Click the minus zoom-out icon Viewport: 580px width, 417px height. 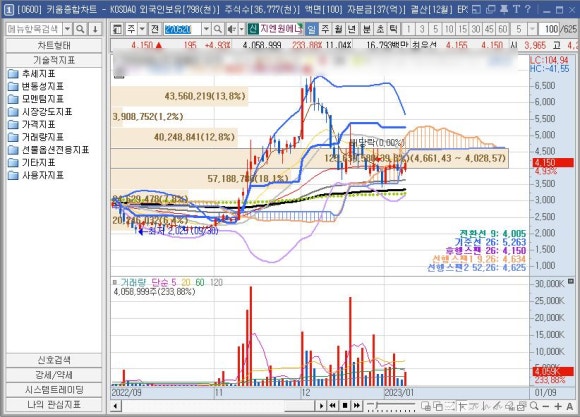click(x=546, y=406)
